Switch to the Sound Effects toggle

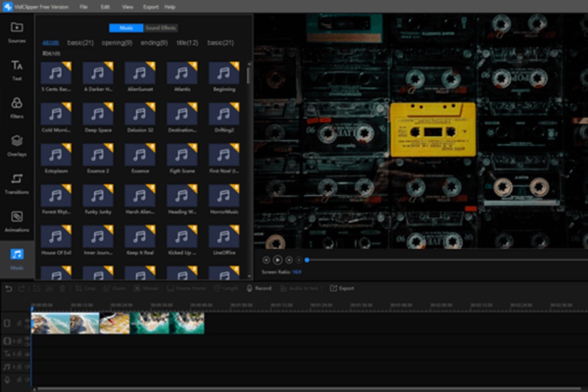[x=161, y=28]
